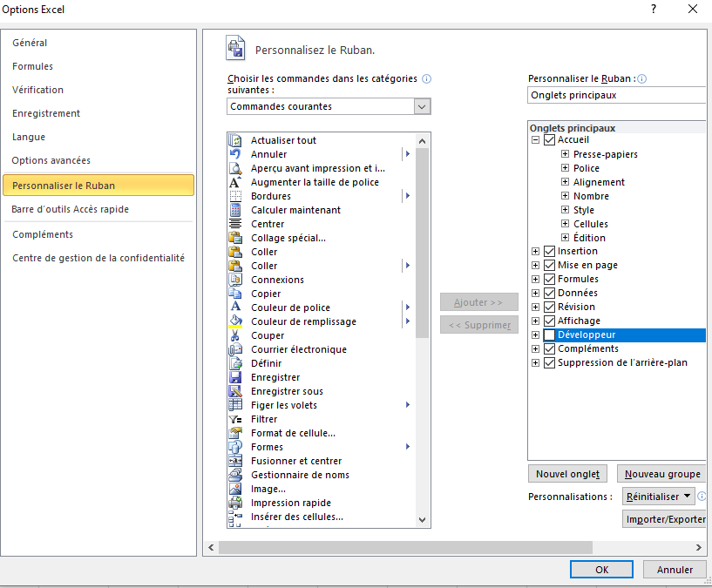Expand the Suppression de l'arrière-plan node
This screenshot has height=588, width=712.
click(535, 362)
